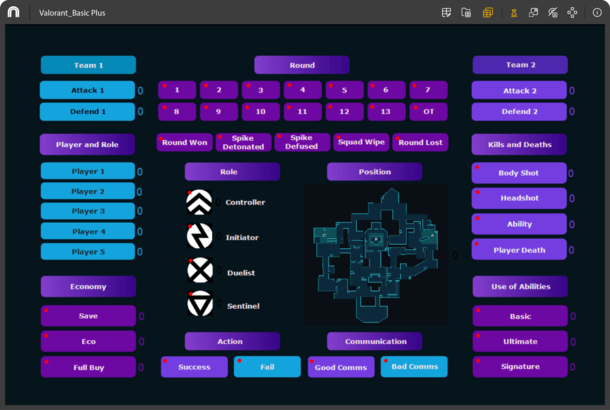610x410 pixels.
Task: Open the folder with table icon
Action: tap(466, 12)
